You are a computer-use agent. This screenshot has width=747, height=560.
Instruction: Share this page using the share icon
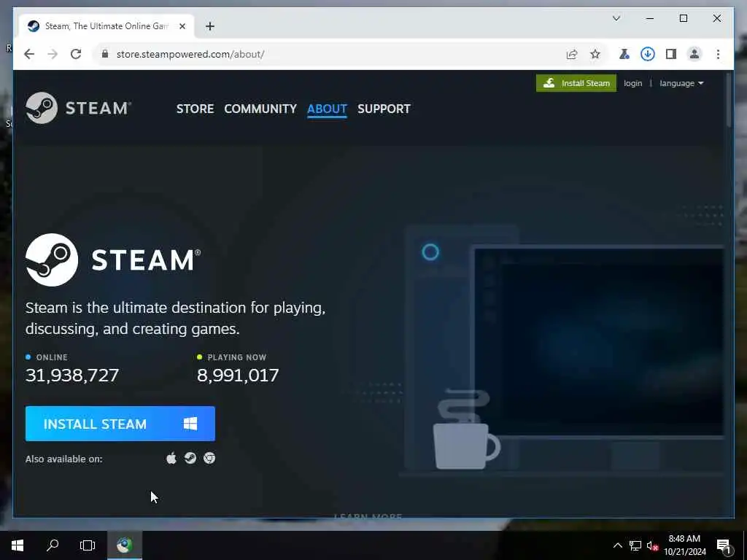click(x=572, y=54)
